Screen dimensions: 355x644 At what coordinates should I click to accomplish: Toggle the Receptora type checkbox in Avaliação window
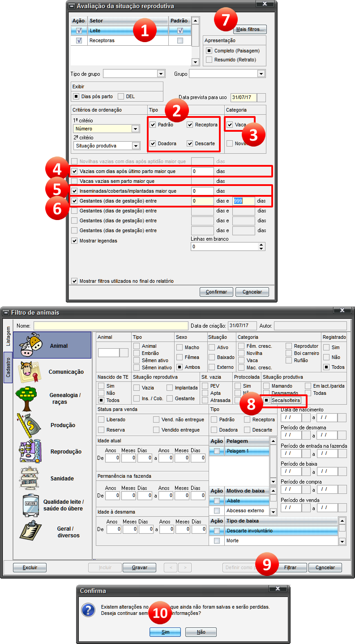190,125
